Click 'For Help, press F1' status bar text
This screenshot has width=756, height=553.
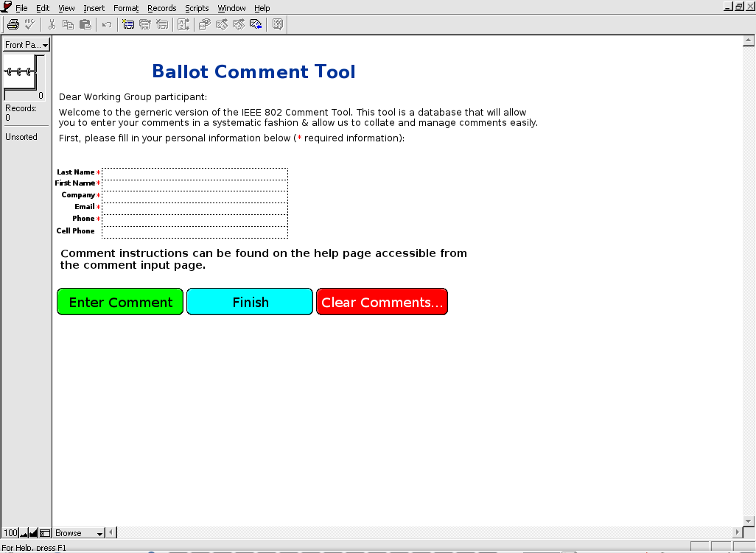pos(34,548)
